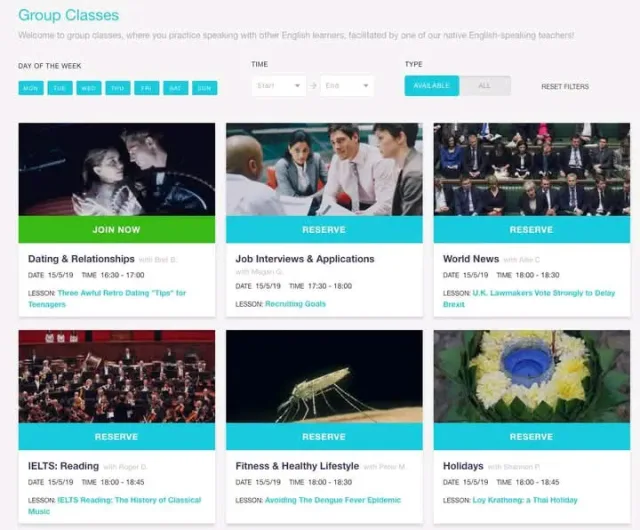Reserve the Job Interviews & Applications class
The height and width of the screenshot is (530, 640).
[324, 229]
